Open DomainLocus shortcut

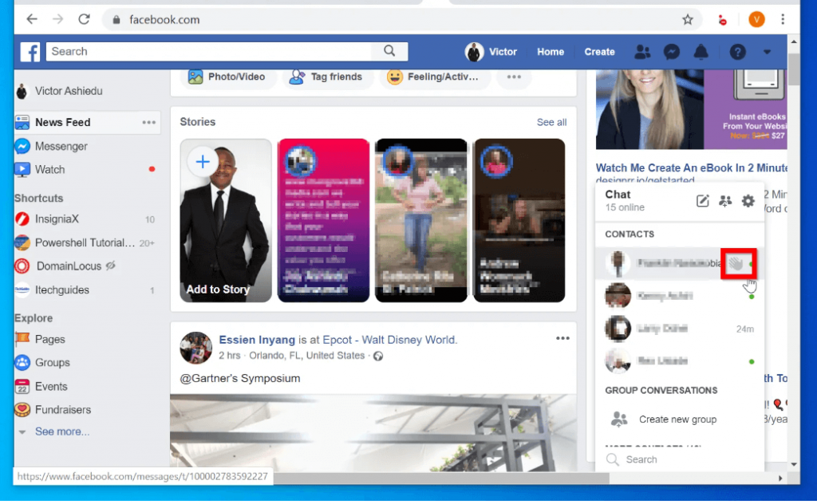click(x=69, y=266)
